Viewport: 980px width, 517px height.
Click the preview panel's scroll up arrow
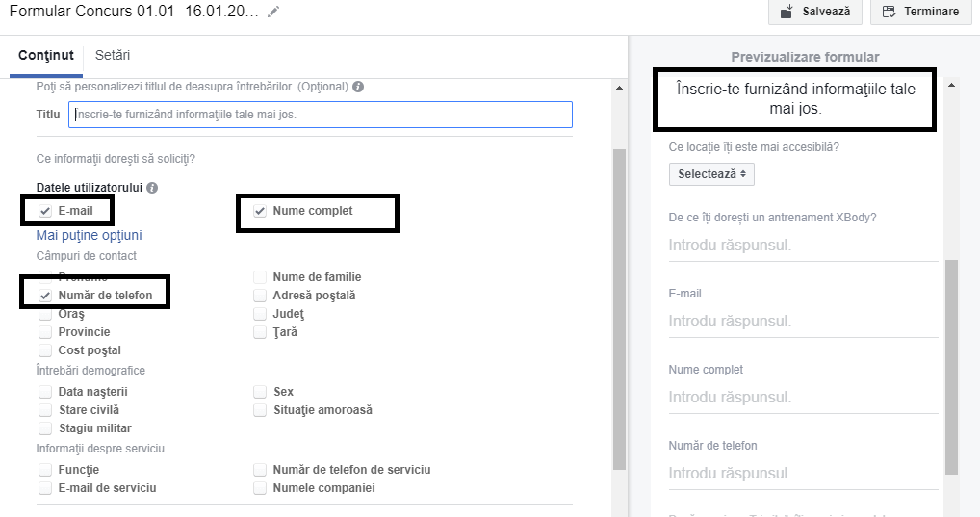[952, 86]
